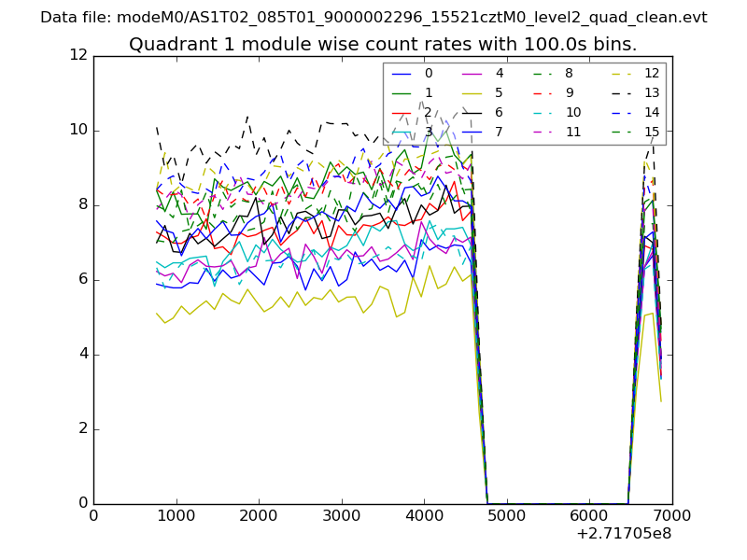Select x-axis tick label 1000
The image size is (747, 560).
coord(176,514)
